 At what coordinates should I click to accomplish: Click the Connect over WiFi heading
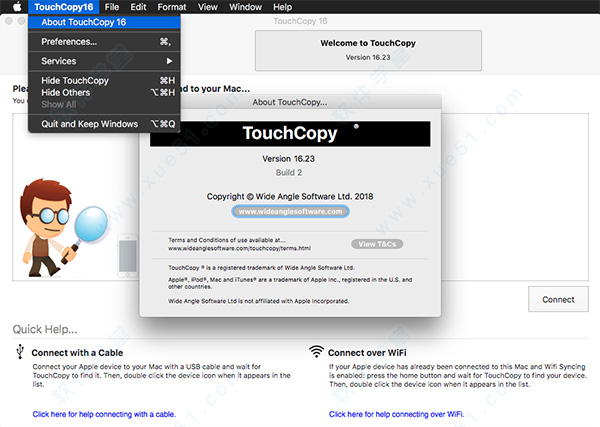point(367,352)
